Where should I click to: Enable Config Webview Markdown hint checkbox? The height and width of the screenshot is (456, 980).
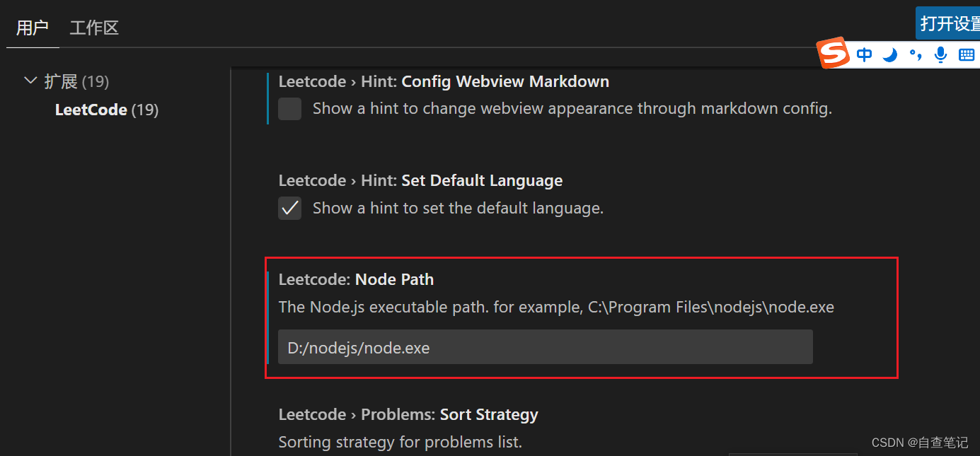click(289, 109)
